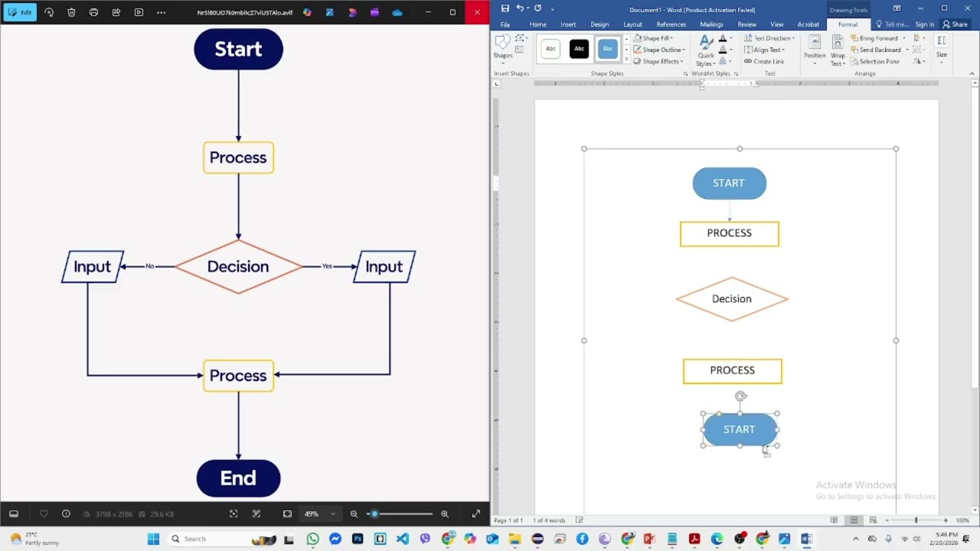The width and height of the screenshot is (980, 551).
Task: Open the Size options
Action: (x=942, y=49)
